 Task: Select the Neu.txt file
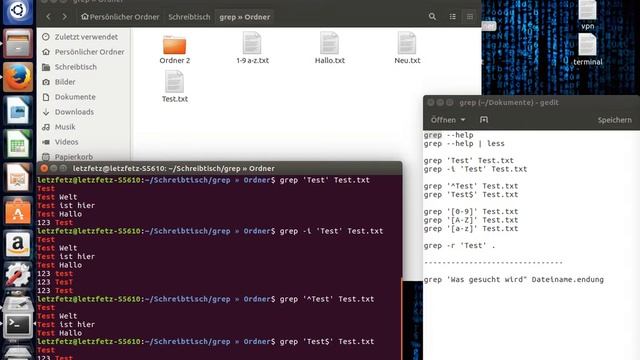click(407, 49)
